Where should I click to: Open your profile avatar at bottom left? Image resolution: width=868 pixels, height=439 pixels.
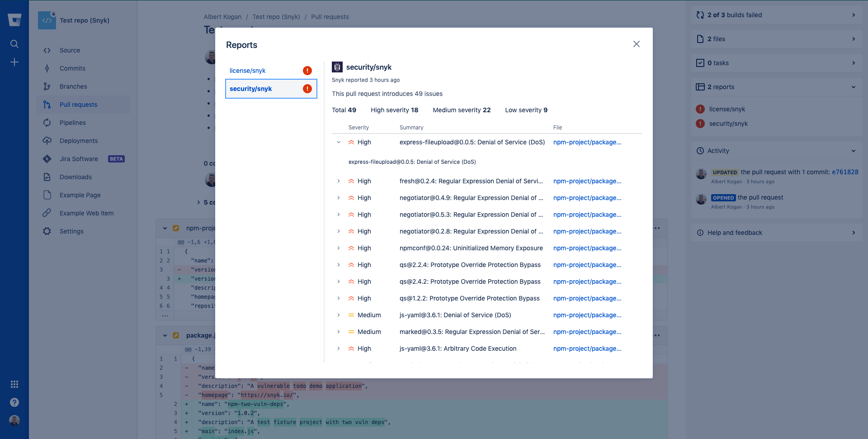pyautogui.click(x=14, y=420)
